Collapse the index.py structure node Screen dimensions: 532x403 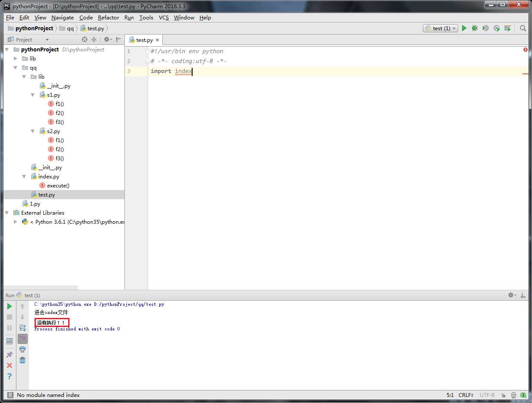24,176
